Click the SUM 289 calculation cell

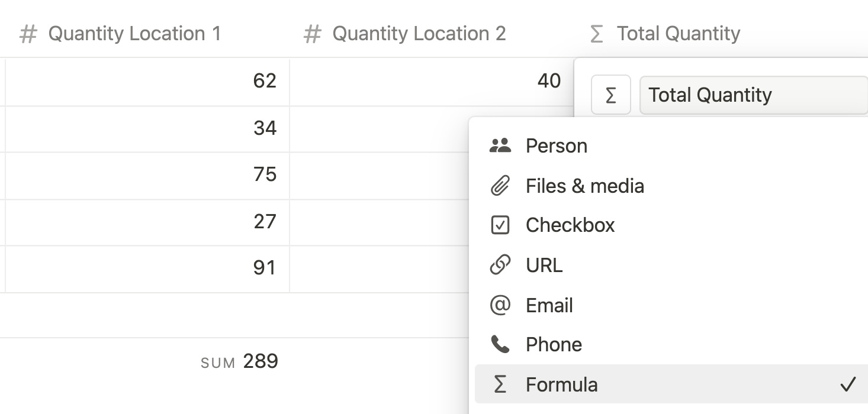click(239, 361)
